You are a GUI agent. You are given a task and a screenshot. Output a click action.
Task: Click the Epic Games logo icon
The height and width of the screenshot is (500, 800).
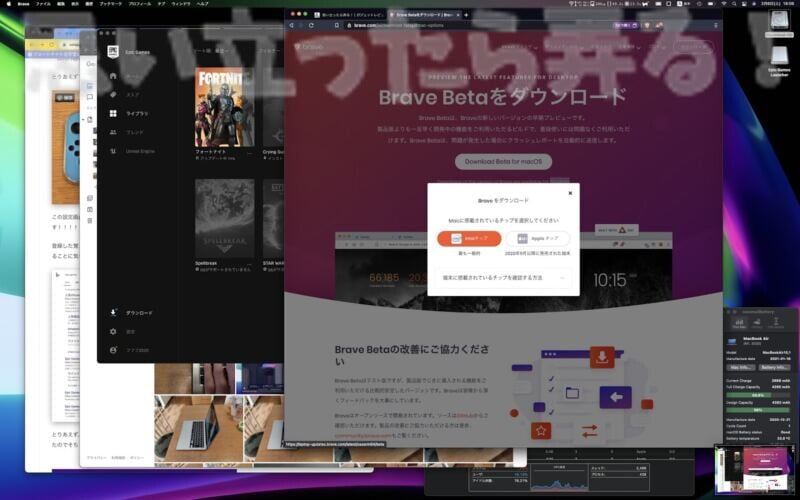tap(113, 52)
